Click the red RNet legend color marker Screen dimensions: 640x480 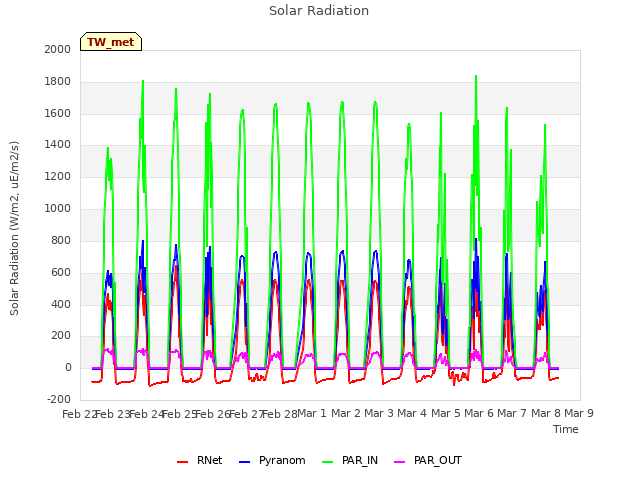point(182,462)
